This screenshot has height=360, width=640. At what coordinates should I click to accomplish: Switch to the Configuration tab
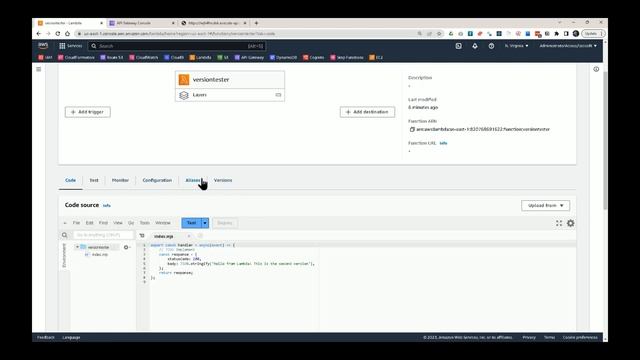point(157,180)
